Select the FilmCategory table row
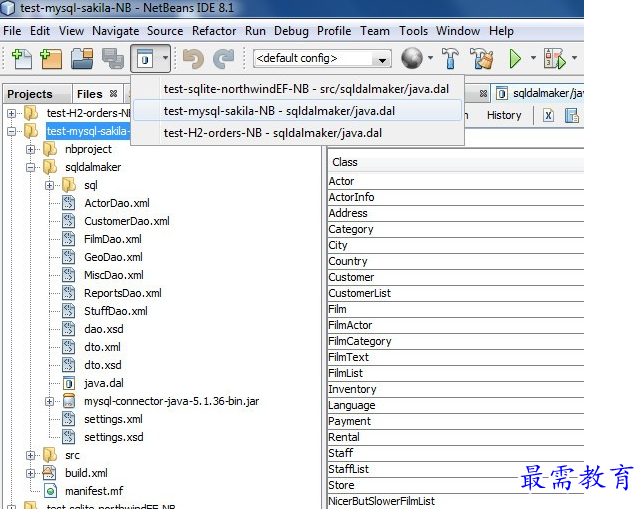 tap(456, 341)
